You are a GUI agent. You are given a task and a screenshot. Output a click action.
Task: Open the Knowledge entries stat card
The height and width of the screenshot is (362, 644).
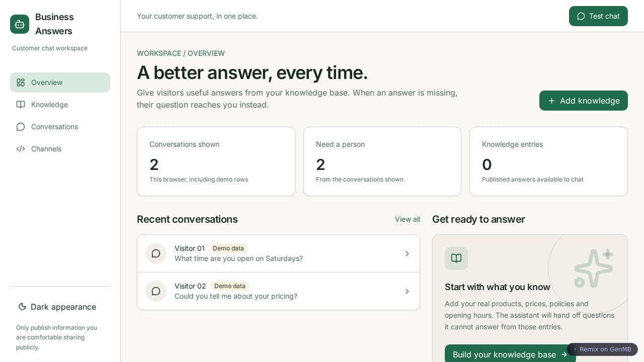[548, 161]
